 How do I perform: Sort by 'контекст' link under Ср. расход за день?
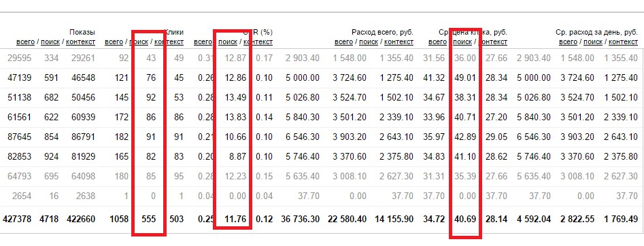pos(624,42)
